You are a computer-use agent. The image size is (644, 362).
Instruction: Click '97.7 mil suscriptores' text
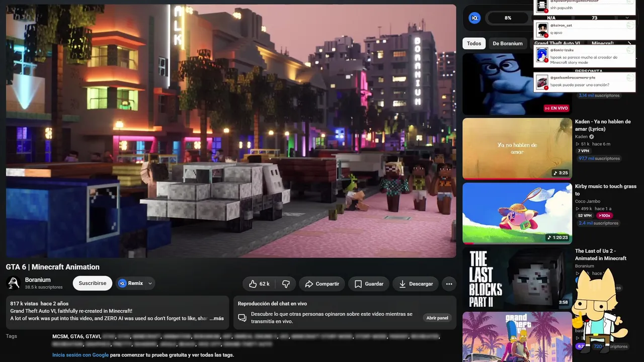pos(599,158)
